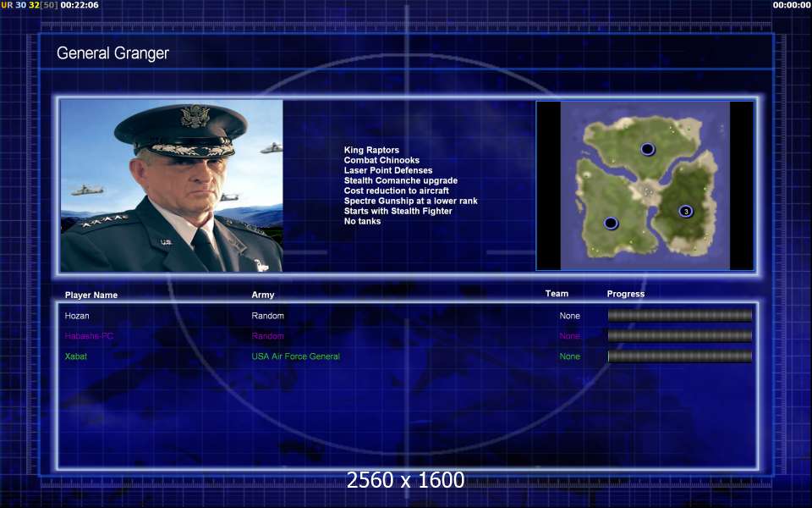Select player name Habashe-PC
Image resolution: width=812 pixels, height=508 pixels.
click(x=89, y=336)
